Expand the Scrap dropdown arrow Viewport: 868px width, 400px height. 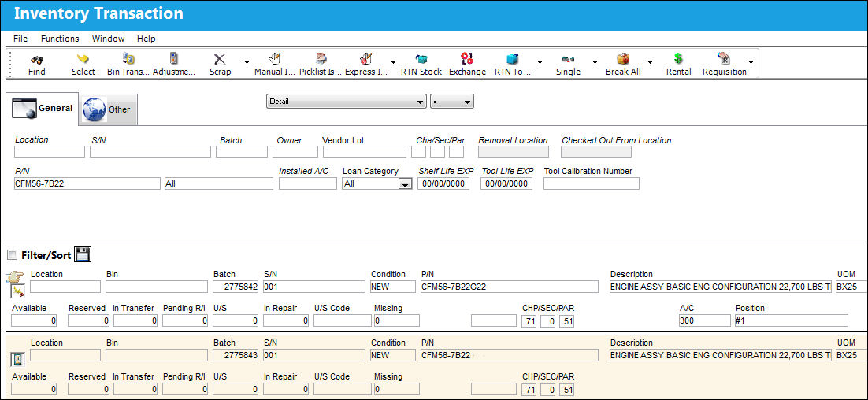click(x=247, y=62)
